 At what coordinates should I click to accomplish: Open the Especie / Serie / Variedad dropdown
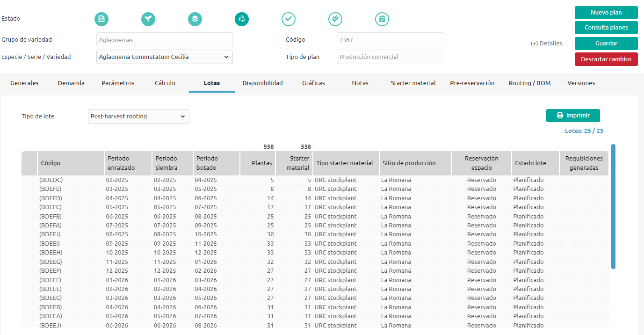click(165, 57)
